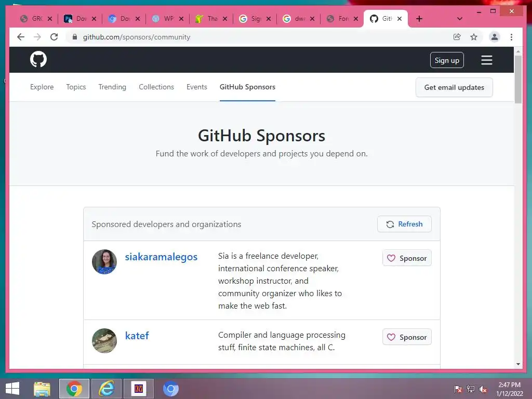
Task: Click the Sign up button
Action: click(447, 60)
